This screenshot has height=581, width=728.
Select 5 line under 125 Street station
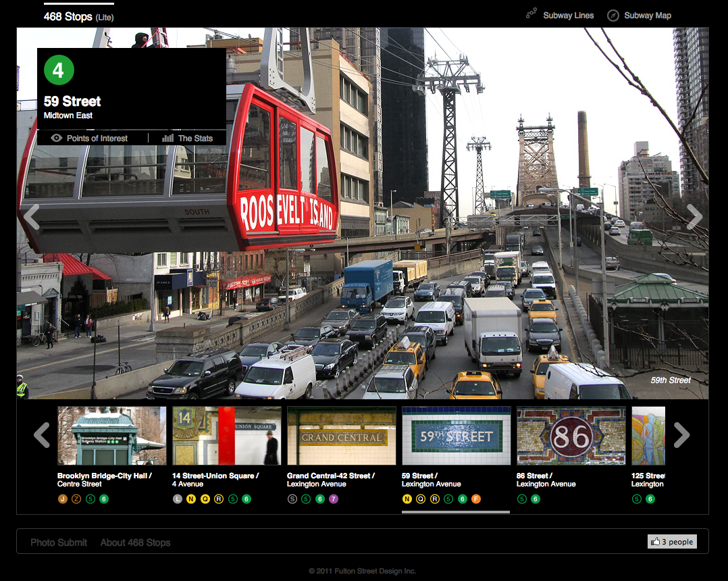(637, 499)
